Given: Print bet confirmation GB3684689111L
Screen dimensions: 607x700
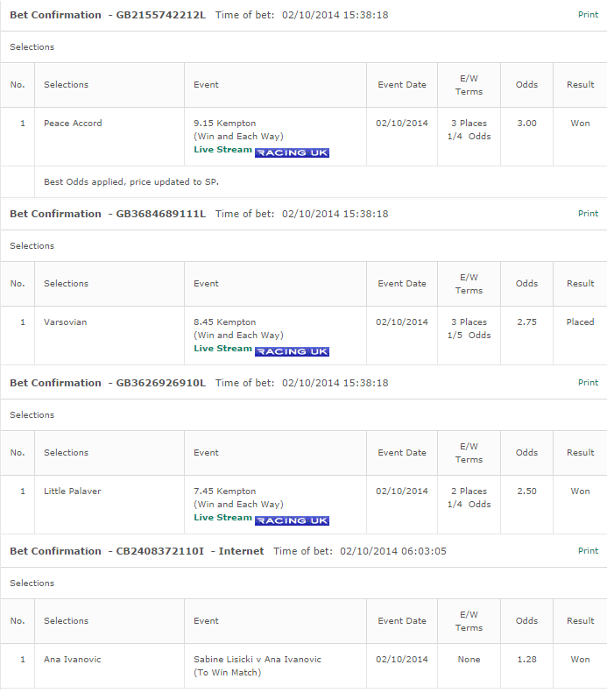Looking at the screenshot, I should point(588,214).
